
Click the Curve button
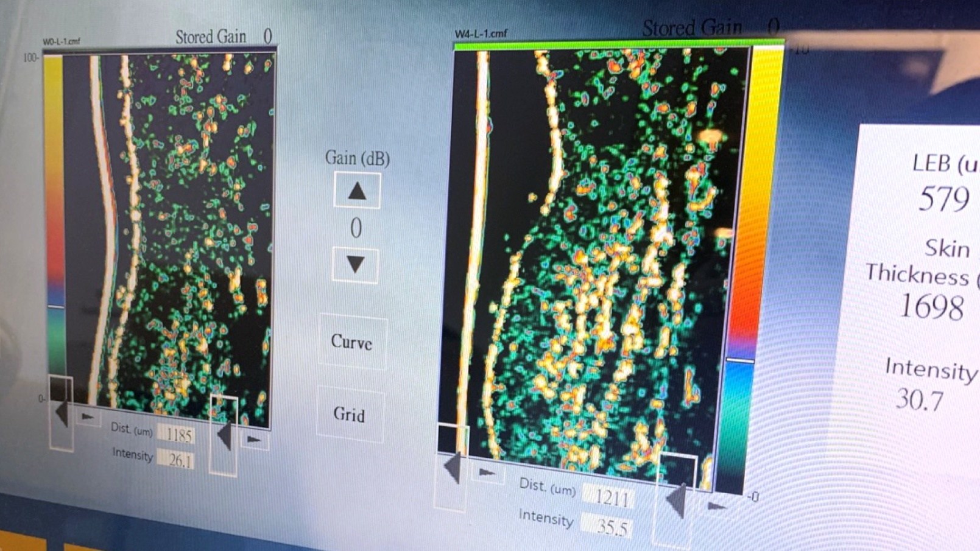point(352,342)
